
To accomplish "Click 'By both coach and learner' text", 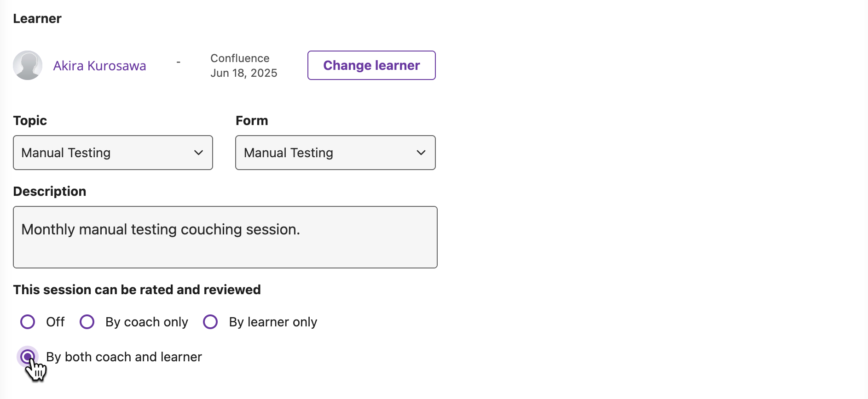I will [124, 357].
